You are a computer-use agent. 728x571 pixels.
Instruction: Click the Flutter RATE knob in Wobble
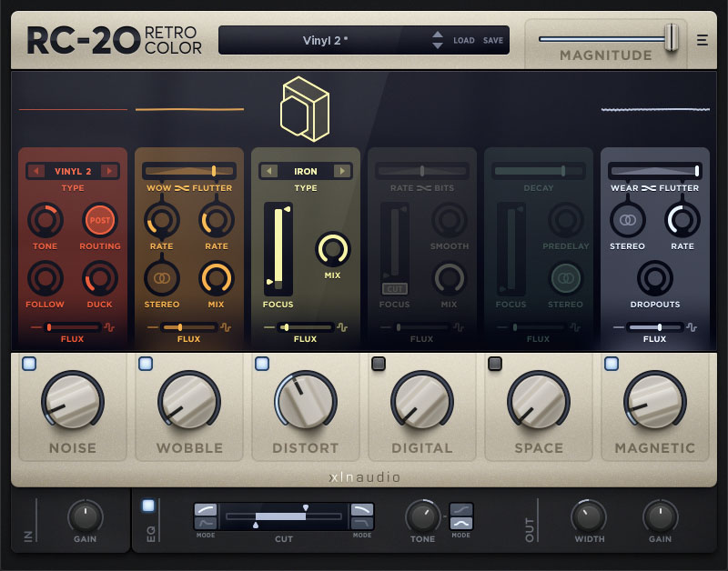pyautogui.click(x=217, y=220)
